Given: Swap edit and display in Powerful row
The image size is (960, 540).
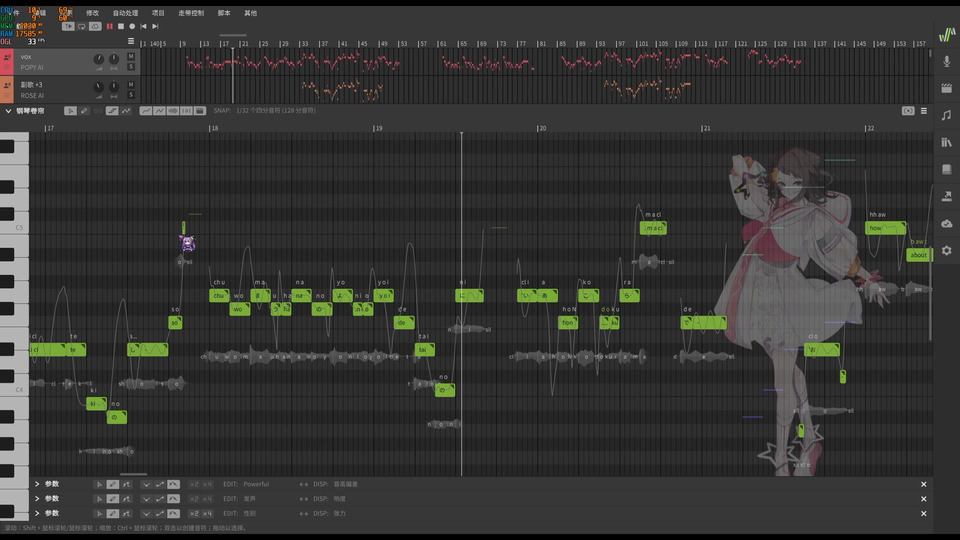Looking at the screenshot, I should (304, 484).
